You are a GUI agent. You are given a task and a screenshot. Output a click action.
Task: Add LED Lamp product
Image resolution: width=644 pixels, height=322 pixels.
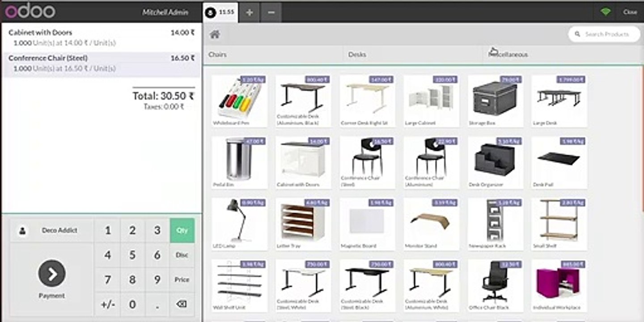239,225
